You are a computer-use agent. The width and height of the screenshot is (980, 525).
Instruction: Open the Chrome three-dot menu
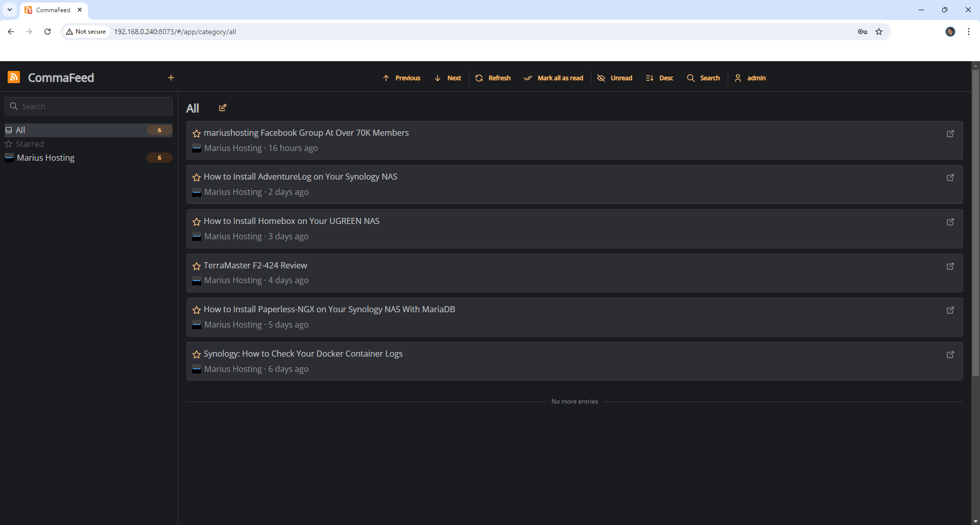[969, 32]
